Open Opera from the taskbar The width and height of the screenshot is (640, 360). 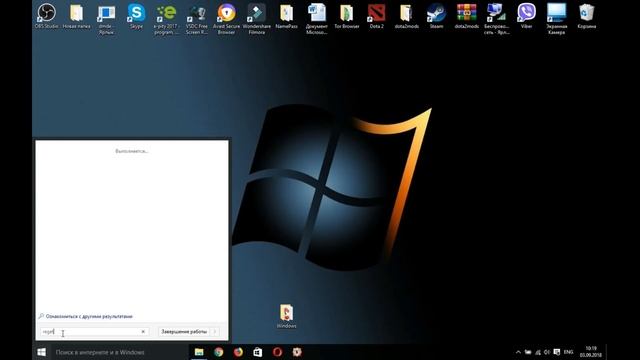[x=278, y=352]
